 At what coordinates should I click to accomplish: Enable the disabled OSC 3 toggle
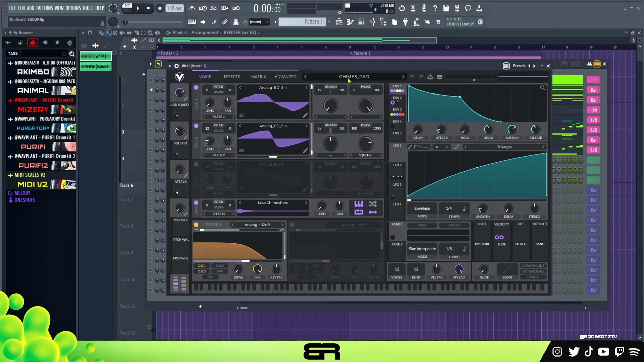(196, 164)
